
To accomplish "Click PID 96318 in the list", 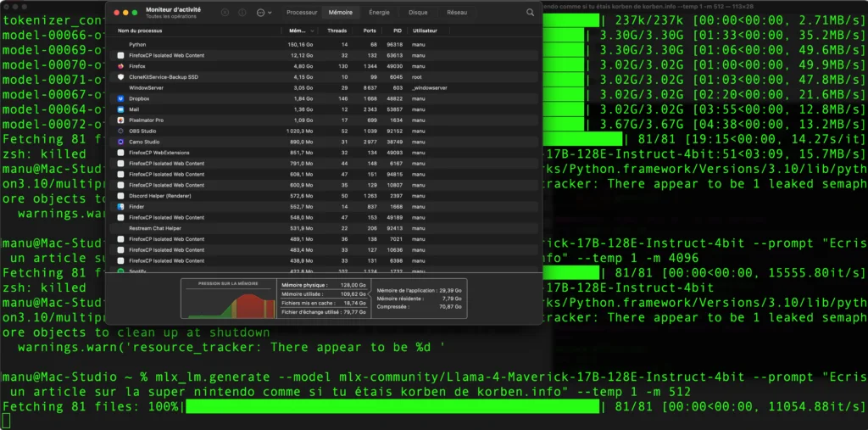I will pos(395,45).
